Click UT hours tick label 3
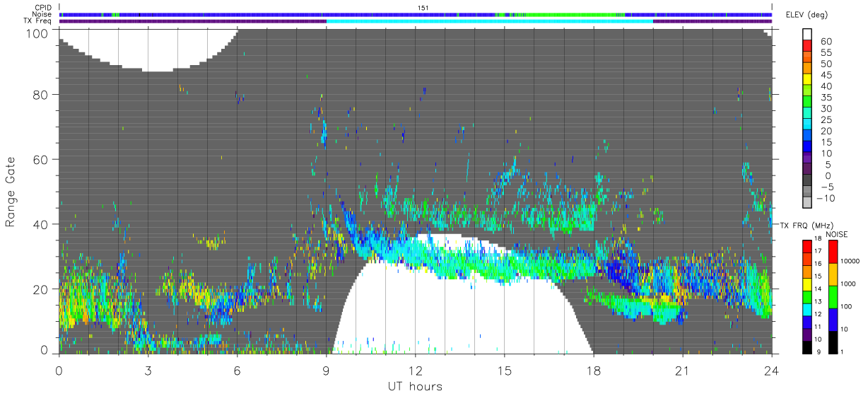The width and height of the screenshot is (868, 401). tap(148, 370)
